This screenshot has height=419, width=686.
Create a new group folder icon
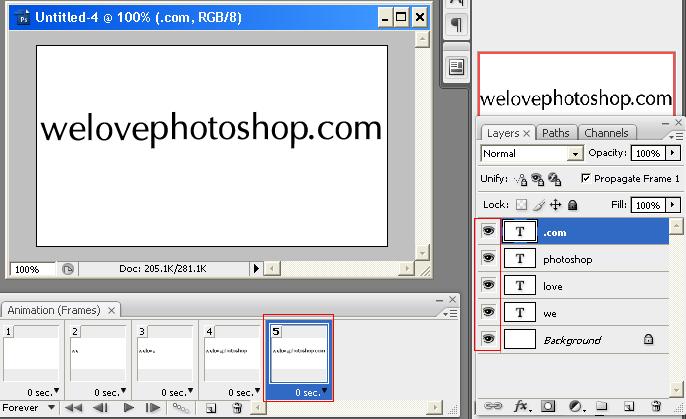pos(602,406)
